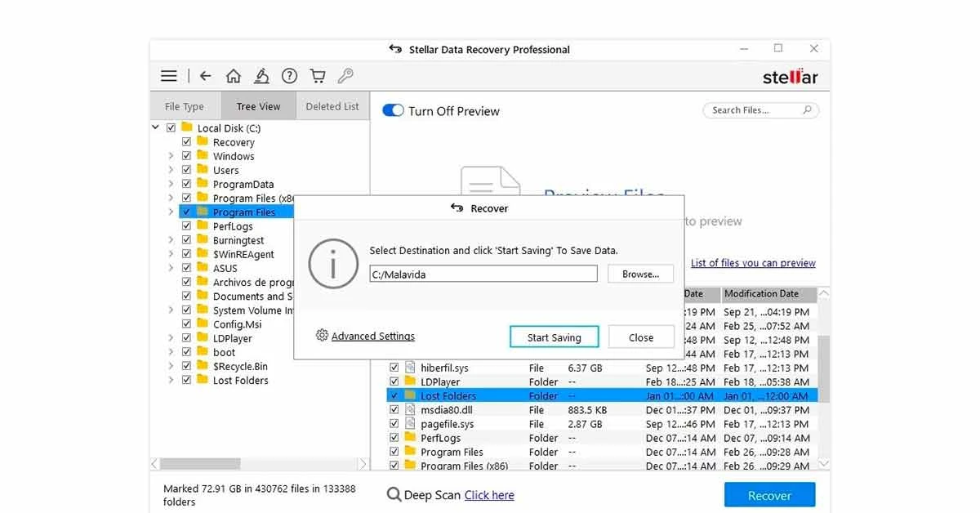Viewport: 980px width, 513px height.
Task: Expand the Users folder node
Action: pos(170,169)
